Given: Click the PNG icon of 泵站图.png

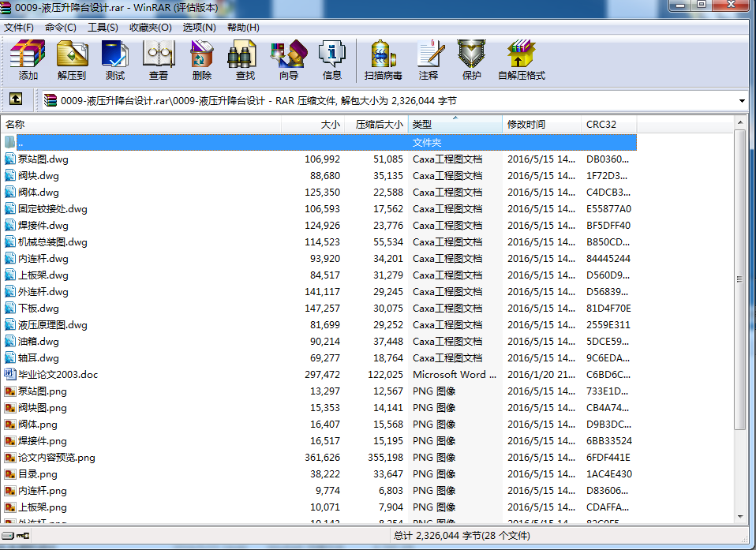Looking at the screenshot, I should [9, 391].
